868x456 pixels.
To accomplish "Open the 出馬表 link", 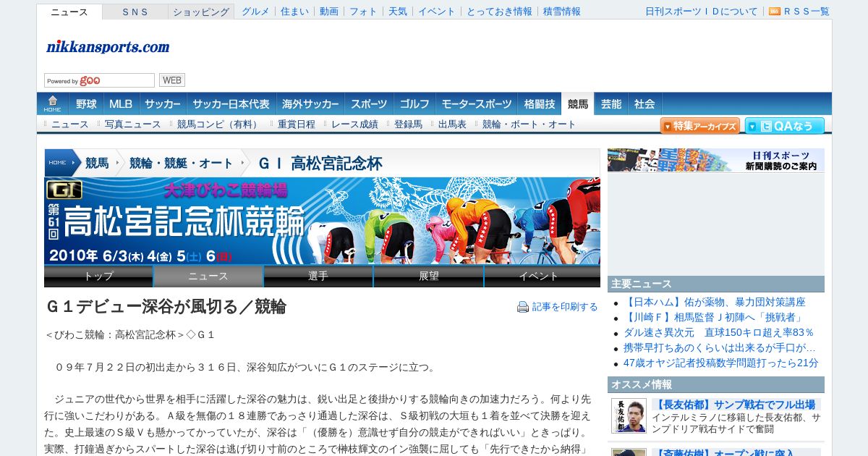I will [x=452, y=124].
